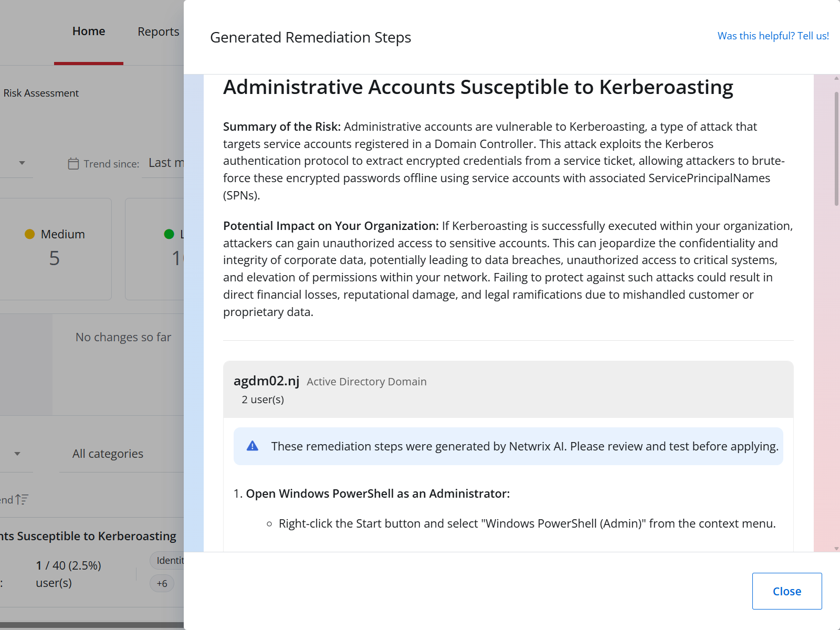Click the 'Potential Impact on Your Organization:' label
840x630 pixels.
click(x=331, y=226)
